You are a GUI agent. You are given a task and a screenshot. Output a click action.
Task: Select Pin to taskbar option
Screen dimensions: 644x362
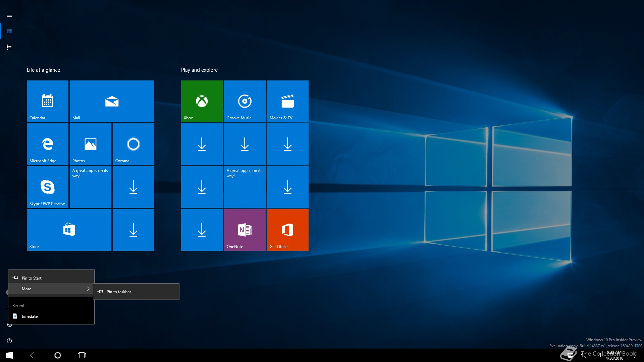(x=136, y=292)
